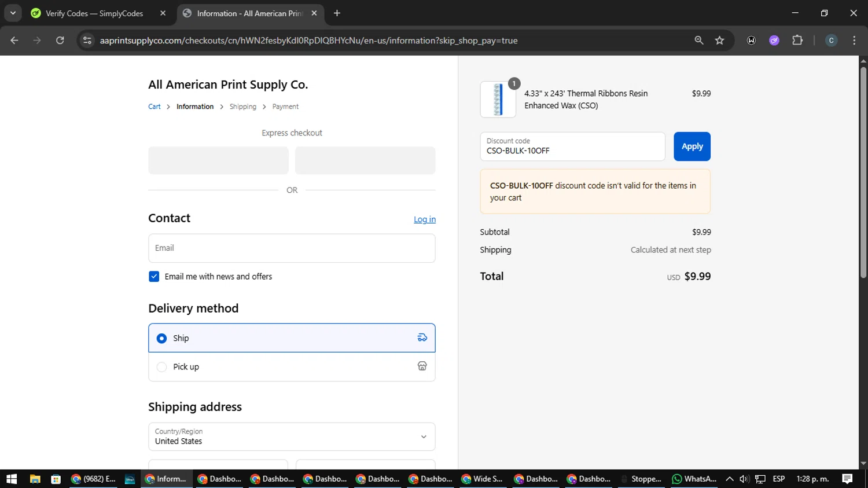Screen dimensions: 868x488
Task: Click the Thermal Ribbons product thumbnail
Action: pyautogui.click(x=498, y=100)
